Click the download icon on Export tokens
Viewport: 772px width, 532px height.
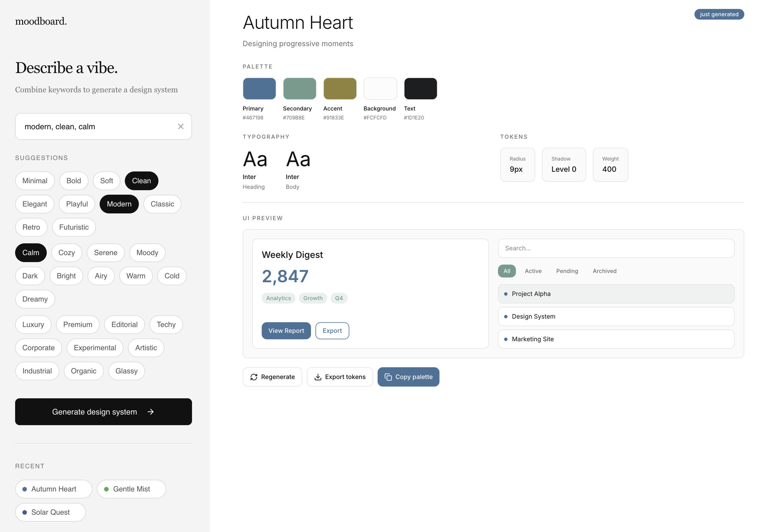[318, 377]
